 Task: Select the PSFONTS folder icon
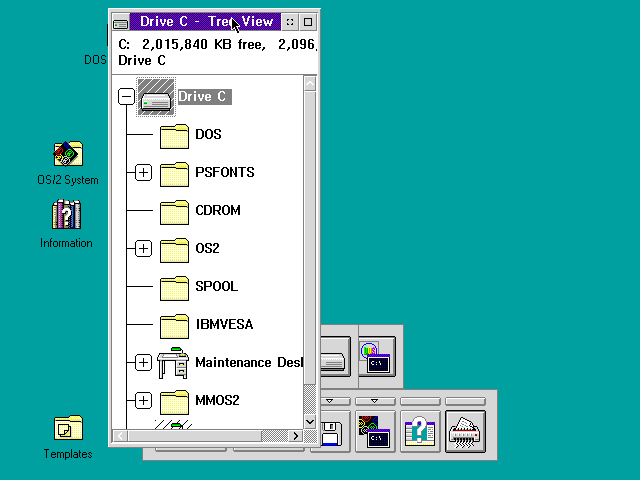point(174,174)
